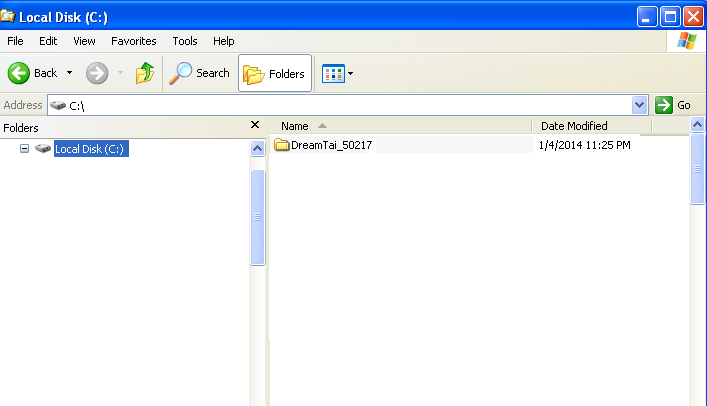Open the Favorites menu
The height and width of the screenshot is (406, 707).
(x=133, y=41)
